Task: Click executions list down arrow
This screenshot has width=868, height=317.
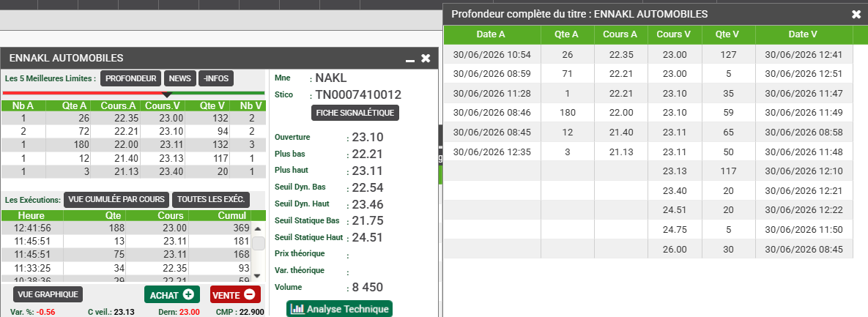Action: coord(257,275)
